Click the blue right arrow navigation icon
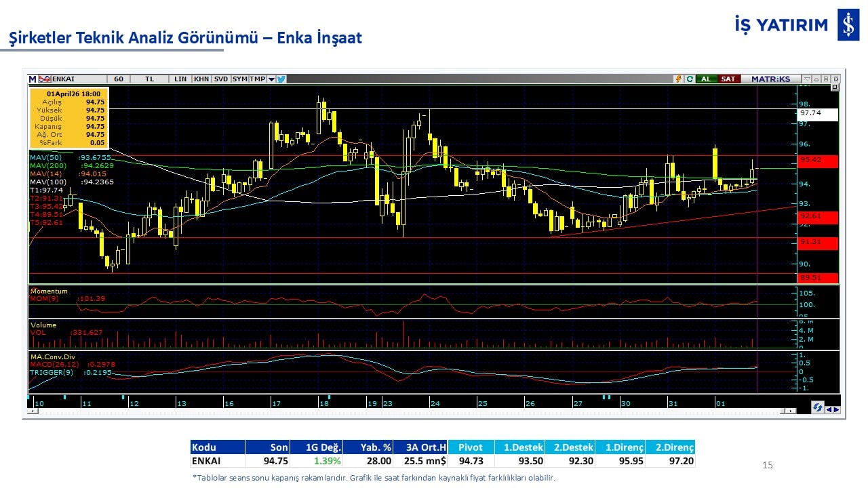Viewport: 868px width, 488px height. [836, 409]
